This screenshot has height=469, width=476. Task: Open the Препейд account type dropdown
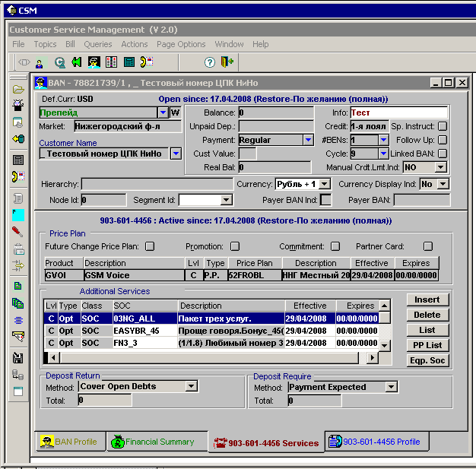163,112
